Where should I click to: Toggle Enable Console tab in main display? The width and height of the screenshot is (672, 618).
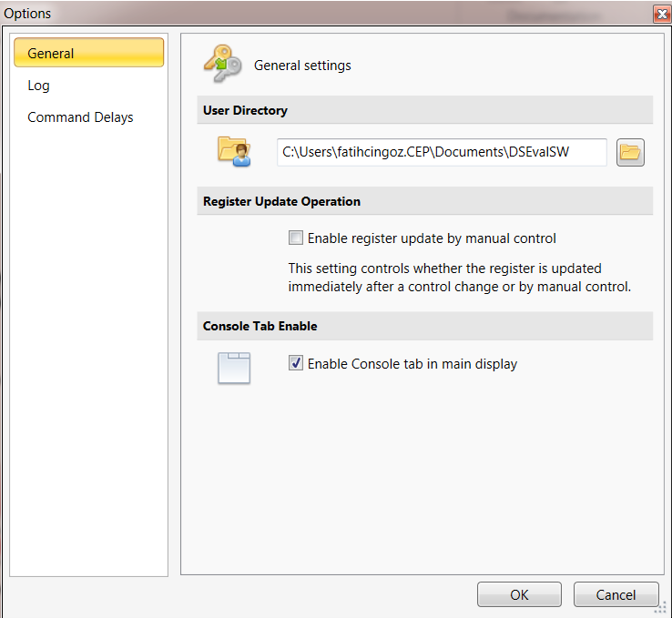click(296, 363)
